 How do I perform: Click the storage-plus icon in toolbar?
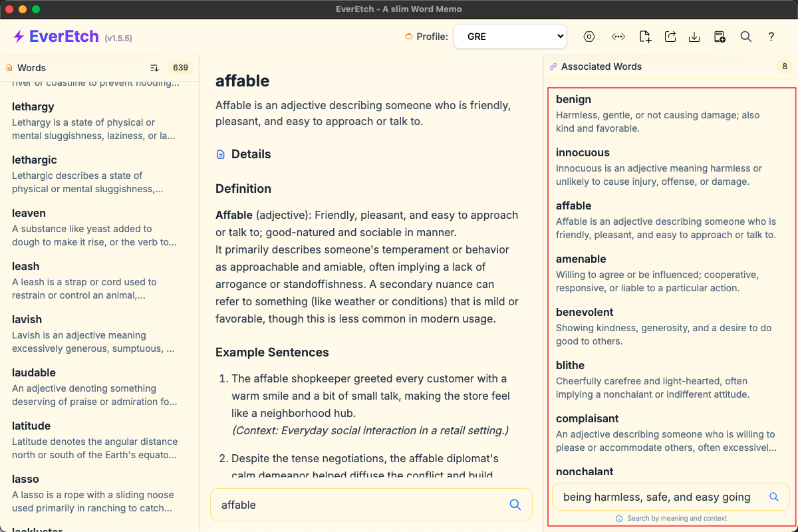click(720, 37)
